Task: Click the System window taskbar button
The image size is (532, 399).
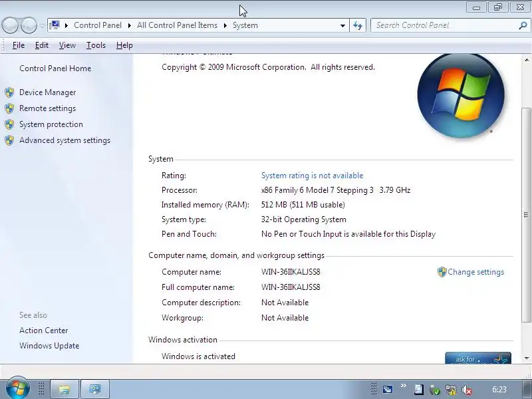Action: (x=95, y=389)
